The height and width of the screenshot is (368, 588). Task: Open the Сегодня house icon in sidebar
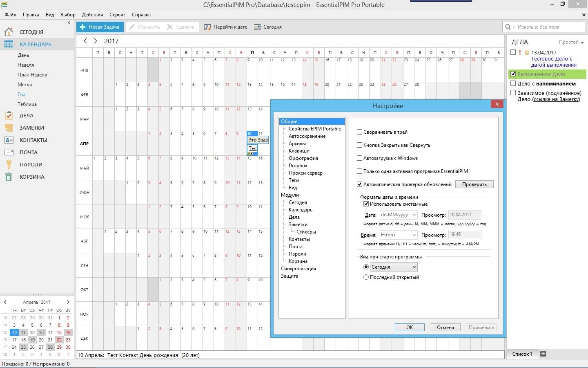[9, 32]
